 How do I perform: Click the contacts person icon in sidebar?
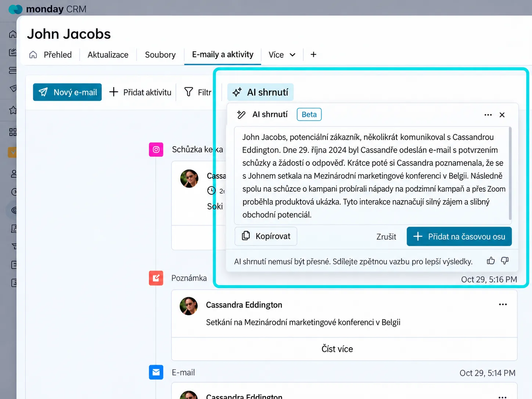(x=14, y=173)
